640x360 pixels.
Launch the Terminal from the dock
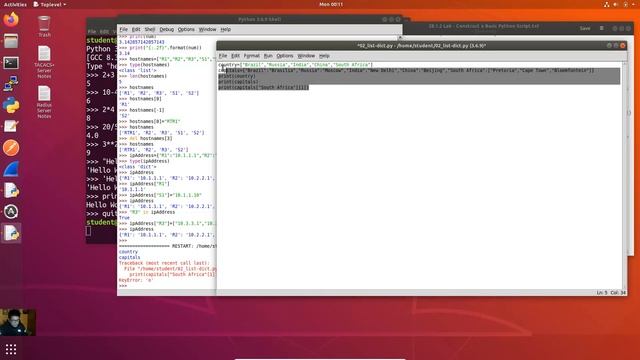(11, 62)
